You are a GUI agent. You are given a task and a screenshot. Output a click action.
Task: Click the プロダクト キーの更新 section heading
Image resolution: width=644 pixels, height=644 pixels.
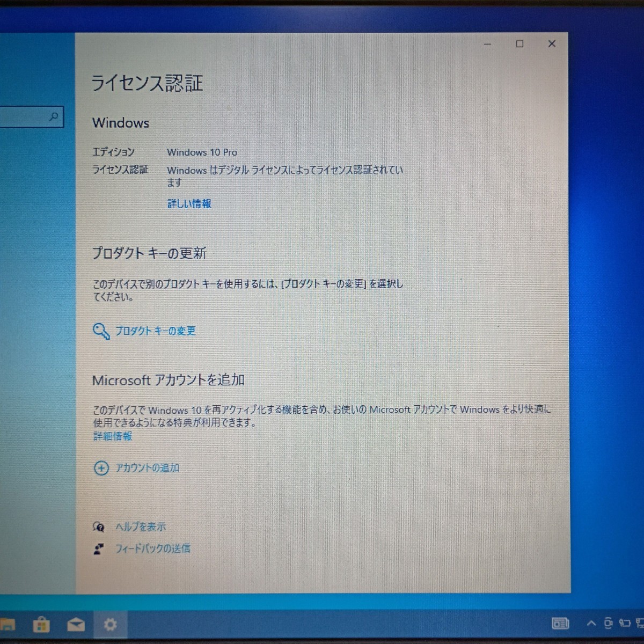tap(149, 253)
